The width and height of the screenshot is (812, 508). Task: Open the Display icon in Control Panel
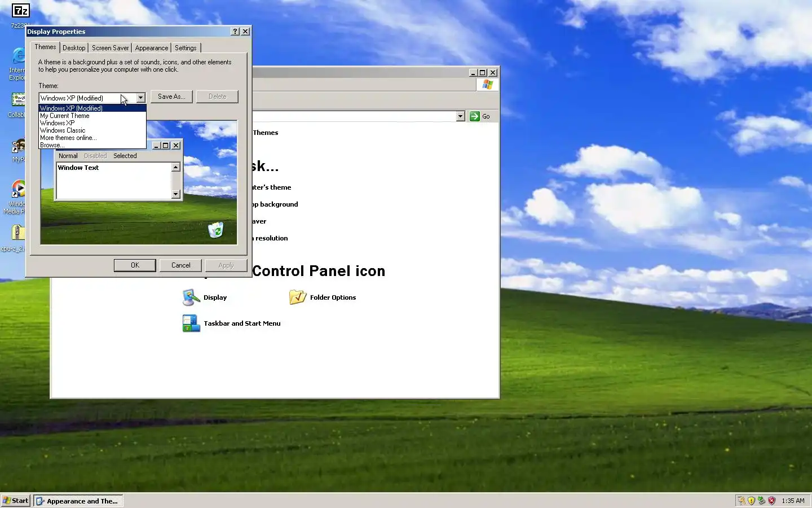(191, 297)
